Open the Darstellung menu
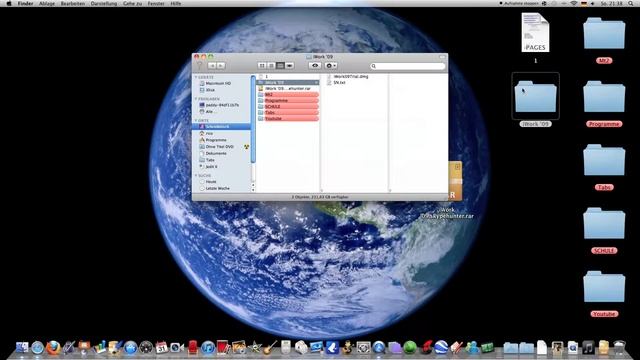The height and width of the screenshot is (360, 640). click(x=104, y=3)
